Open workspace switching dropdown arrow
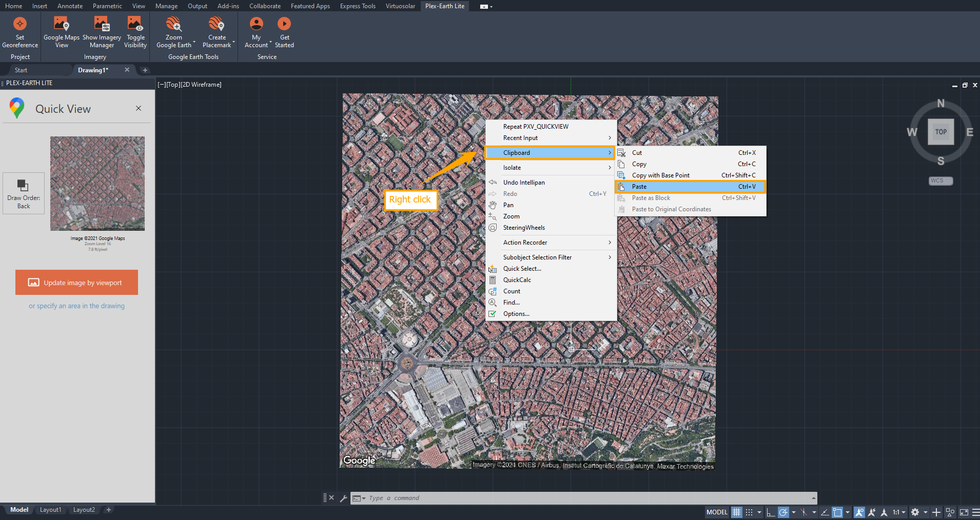 tap(926, 512)
